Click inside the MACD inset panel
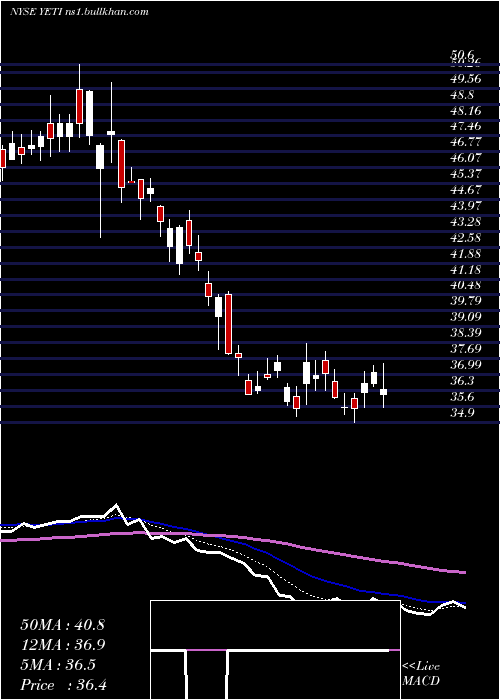This screenshot has width=500, height=700. (x=275, y=650)
